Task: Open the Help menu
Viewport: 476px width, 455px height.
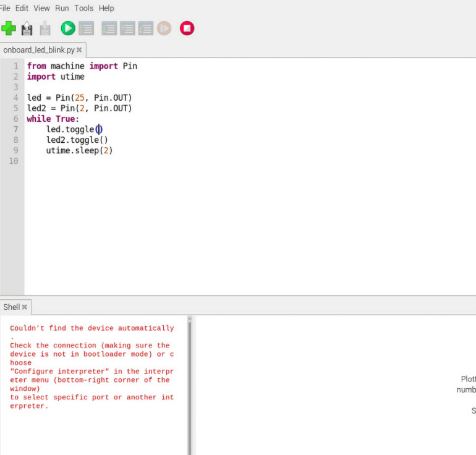Action: (x=106, y=8)
